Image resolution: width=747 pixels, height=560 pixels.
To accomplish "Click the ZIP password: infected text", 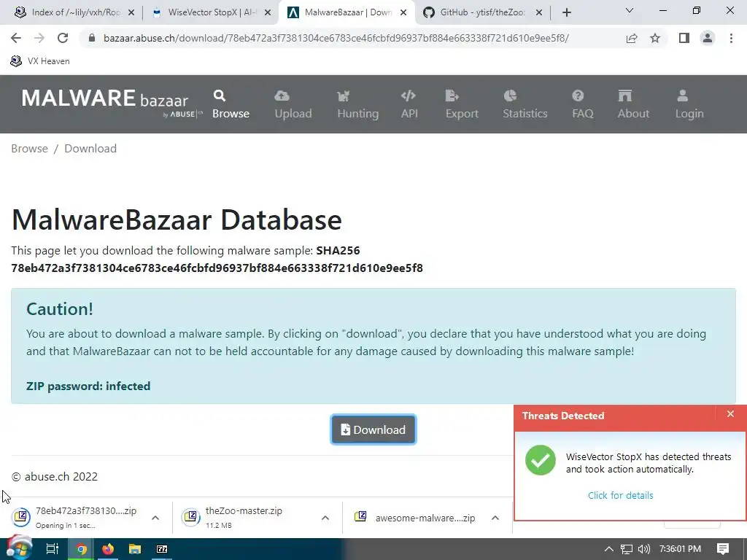I will pyautogui.click(x=88, y=386).
